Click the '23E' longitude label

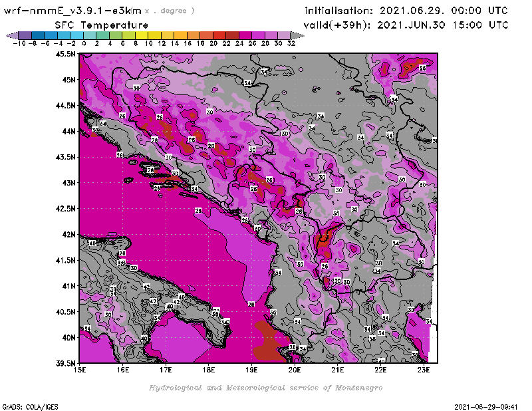pos(424,370)
